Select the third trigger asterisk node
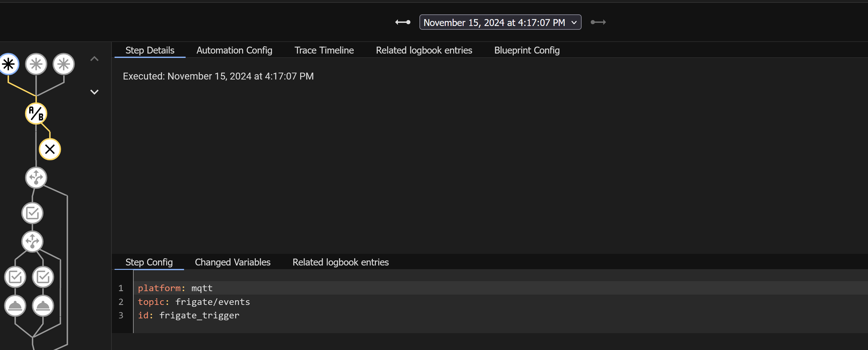This screenshot has width=868, height=350. pyautogui.click(x=64, y=64)
